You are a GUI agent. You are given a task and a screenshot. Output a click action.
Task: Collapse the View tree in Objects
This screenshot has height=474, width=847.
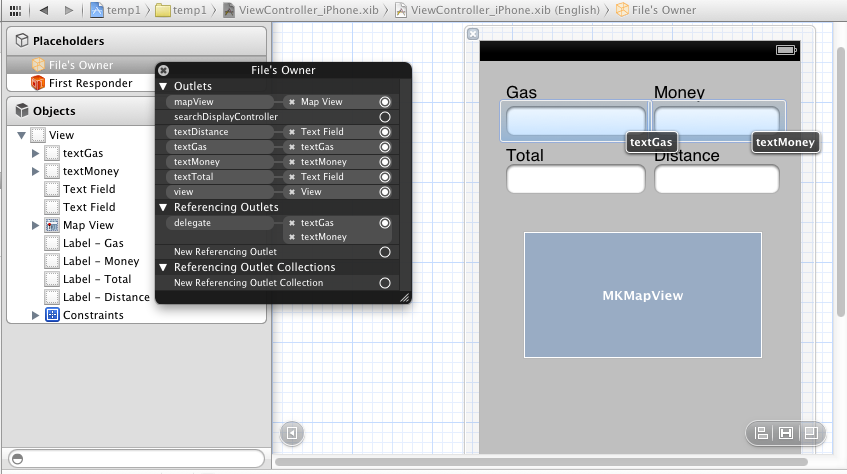tap(21, 135)
